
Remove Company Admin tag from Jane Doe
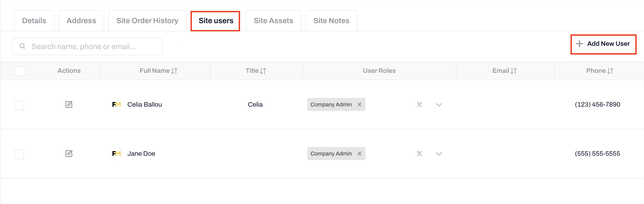click(360, 154)
